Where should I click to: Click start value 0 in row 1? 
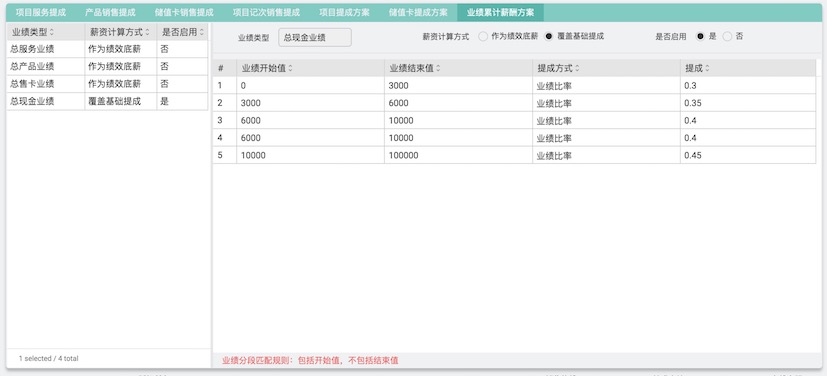[310, 85]
